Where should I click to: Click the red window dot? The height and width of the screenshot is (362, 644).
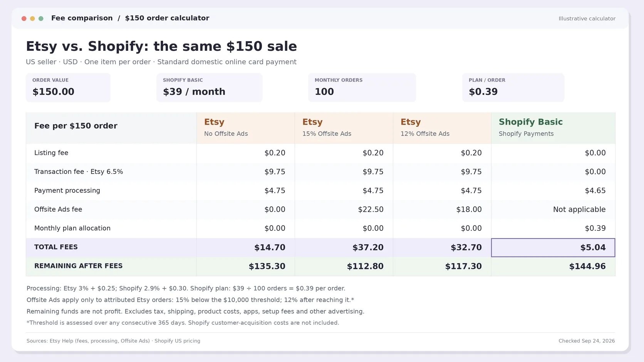[24, 18]
